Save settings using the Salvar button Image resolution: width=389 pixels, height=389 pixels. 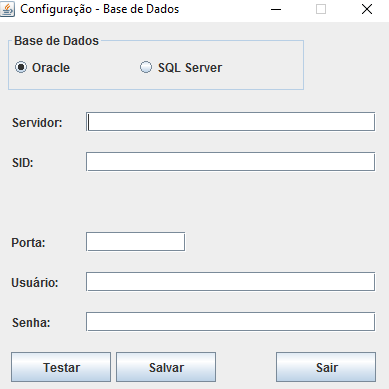166,367
